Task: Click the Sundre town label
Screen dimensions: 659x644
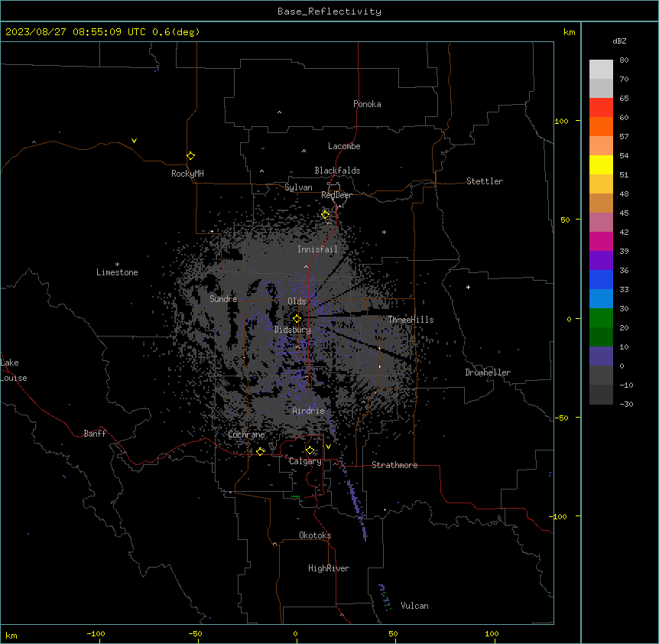Action: click(x=223, y=299)
